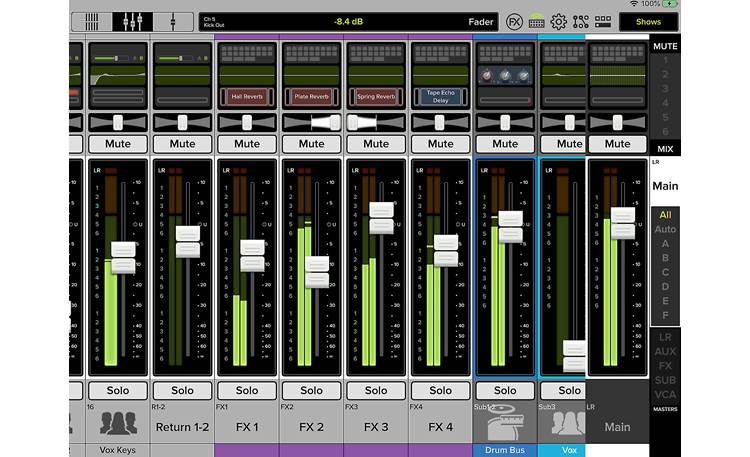Solo the FX 2 channel
The width and height of the screenshot is (750, 457).
point(311,390)
